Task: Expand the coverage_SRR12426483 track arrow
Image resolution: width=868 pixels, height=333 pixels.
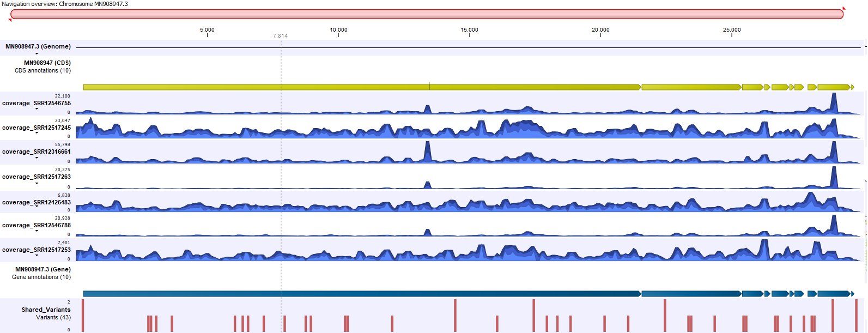Action: [x=37, y=208]
